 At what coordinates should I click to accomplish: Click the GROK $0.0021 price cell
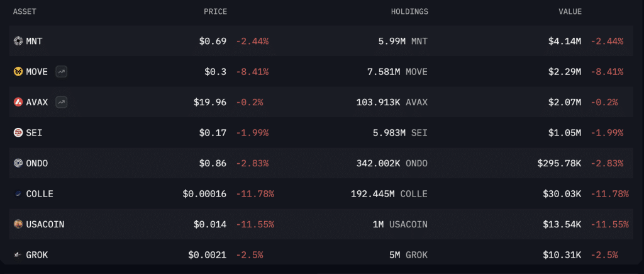pos(208,255)
